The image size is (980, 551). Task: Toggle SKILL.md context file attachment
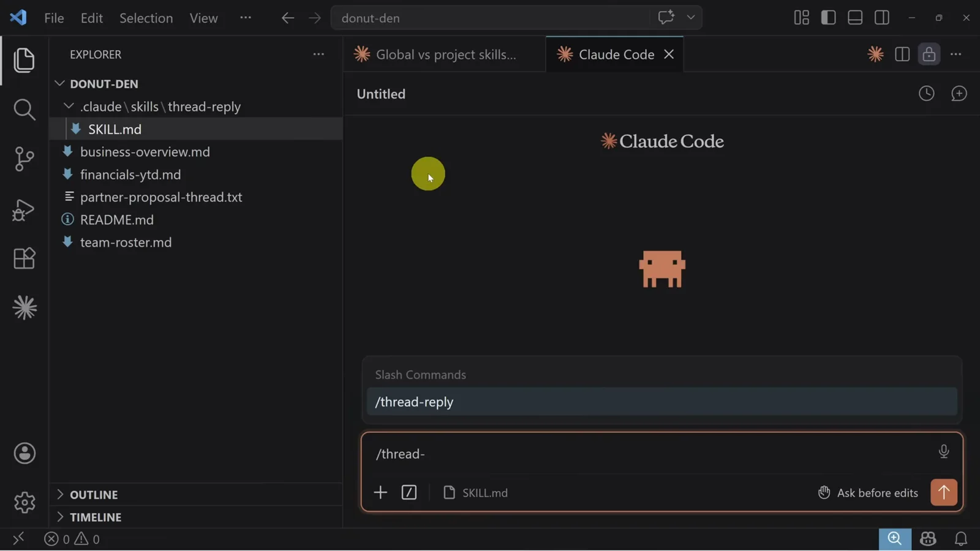475,493
